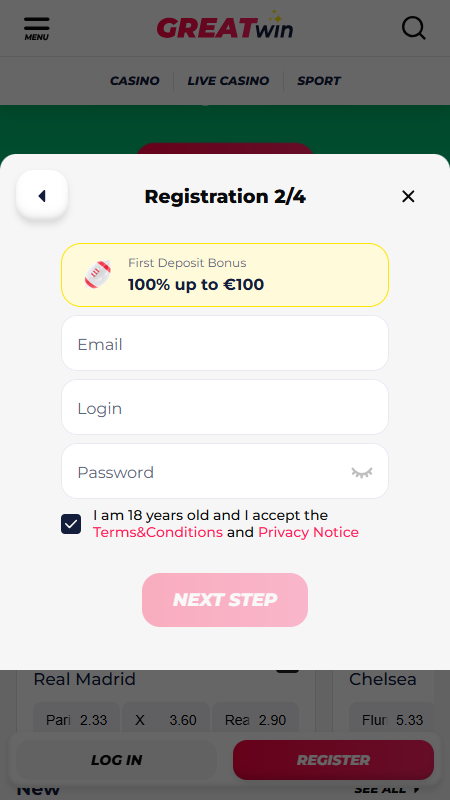The width and height of the screenshot is (450, 800).
Task: Open the hamburger MENU icon
Action: [37, 29]
